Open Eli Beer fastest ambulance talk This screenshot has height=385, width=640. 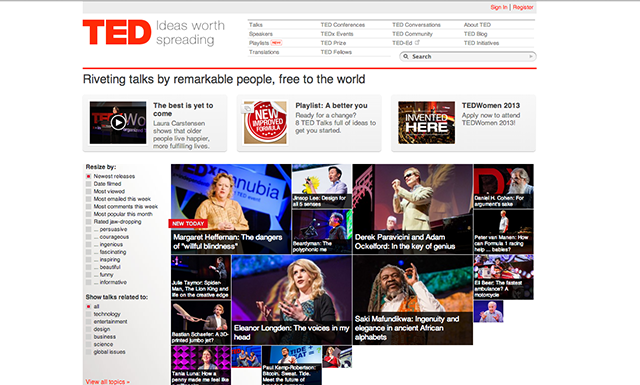pos(504,277)
